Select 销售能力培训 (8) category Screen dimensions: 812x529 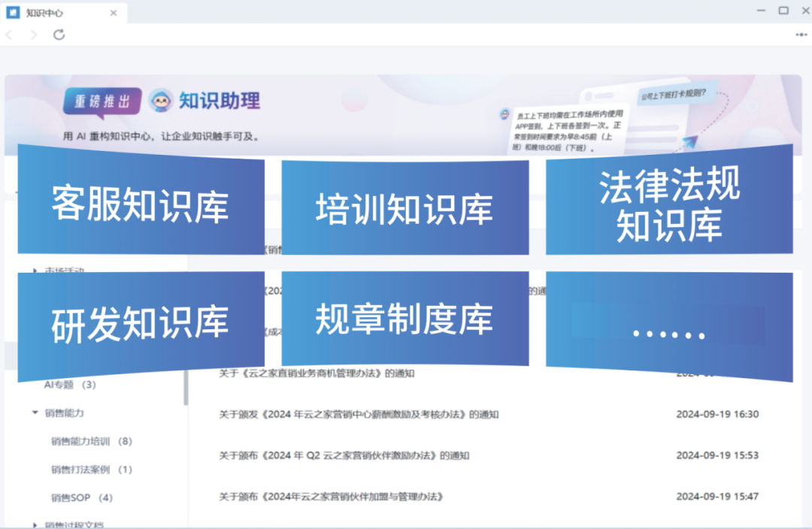(91, 441)
